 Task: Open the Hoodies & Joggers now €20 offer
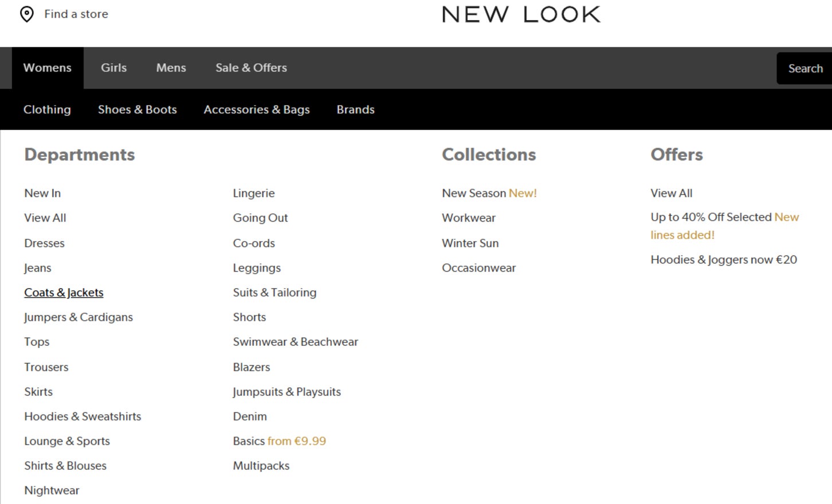tap(723, 259)
